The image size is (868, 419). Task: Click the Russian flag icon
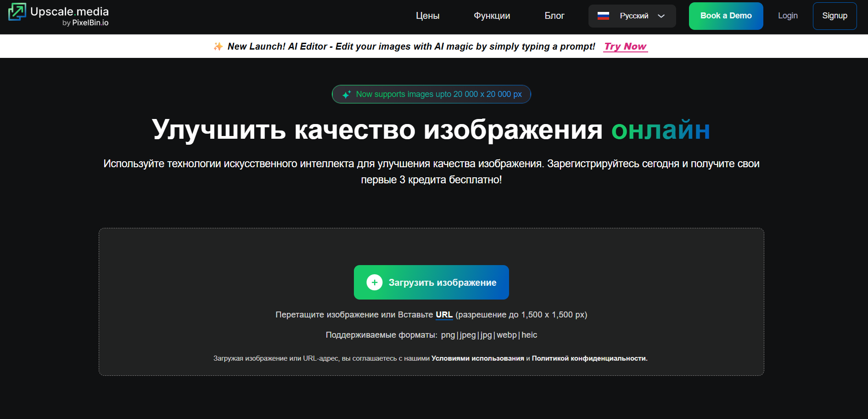[603, 16]
